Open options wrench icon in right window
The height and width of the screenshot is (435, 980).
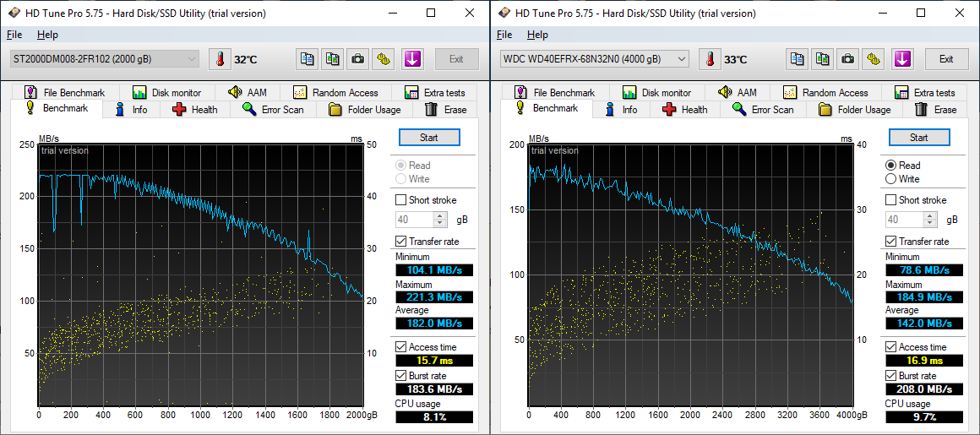[x=873, y=59]
